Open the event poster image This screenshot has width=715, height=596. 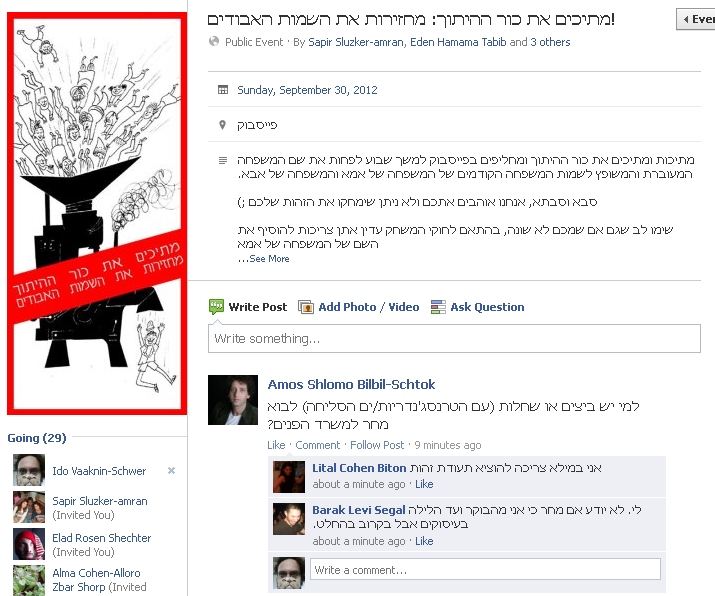[x=97, y=213]
